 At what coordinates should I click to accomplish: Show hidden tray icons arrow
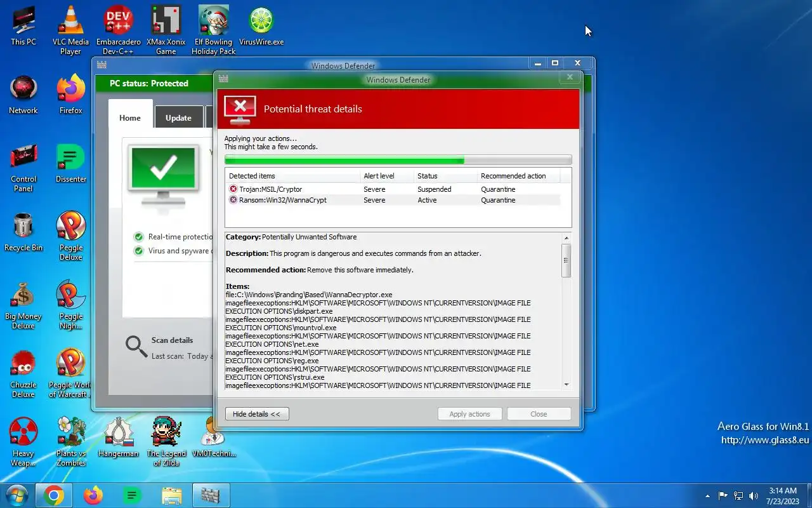[x=707, y=496]
